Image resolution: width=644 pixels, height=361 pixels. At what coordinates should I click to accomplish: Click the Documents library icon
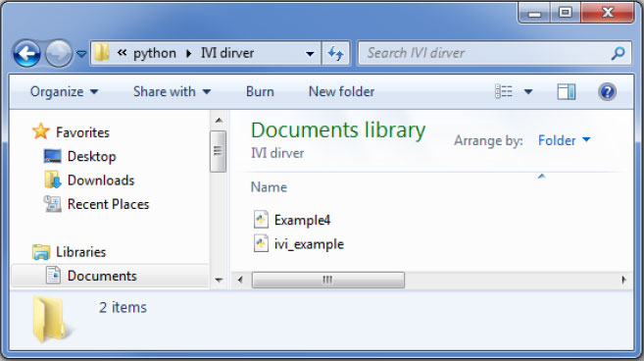point(53,276)
